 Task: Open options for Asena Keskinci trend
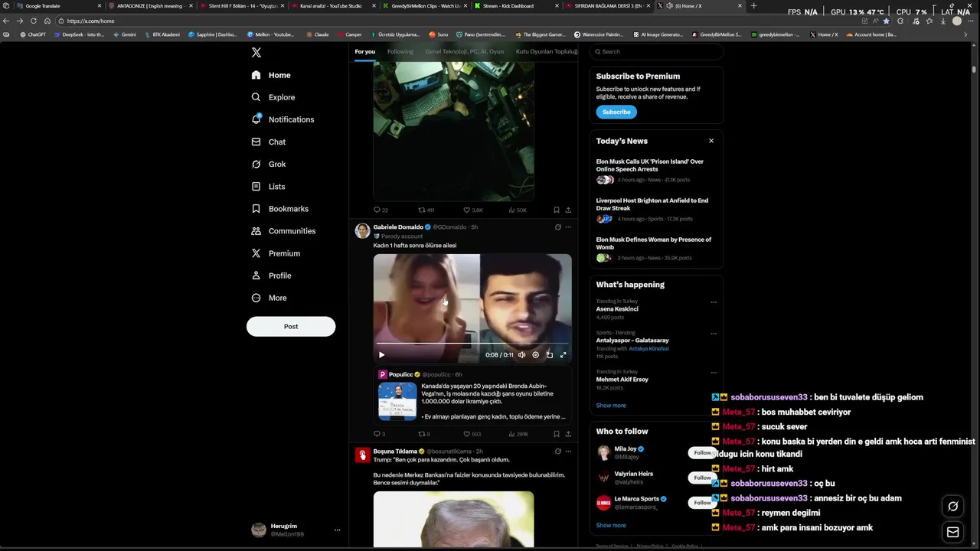[714, 302]
